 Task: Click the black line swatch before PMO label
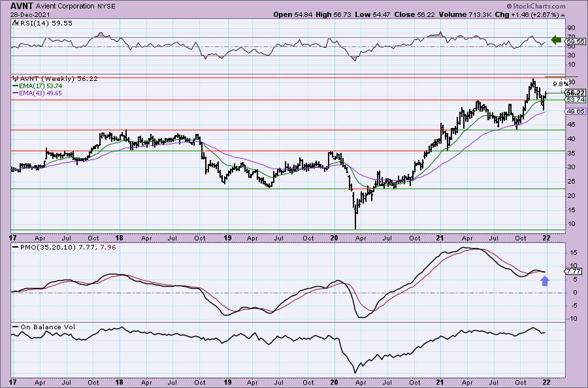16,248
